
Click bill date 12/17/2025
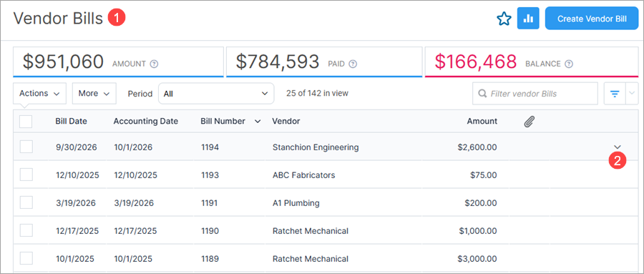(x=77, y=231)
